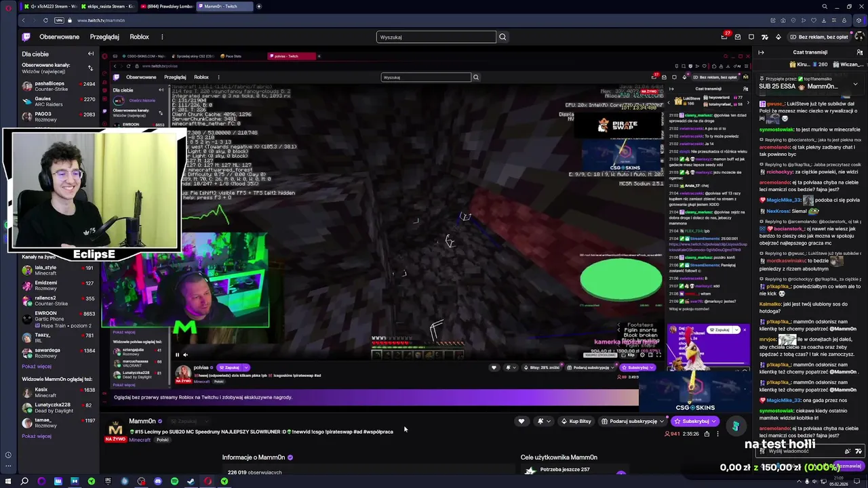Open rallencs2 channel in sidebar
The width and height of the screenshot is (868, 488).
click(x=58, y=301)
